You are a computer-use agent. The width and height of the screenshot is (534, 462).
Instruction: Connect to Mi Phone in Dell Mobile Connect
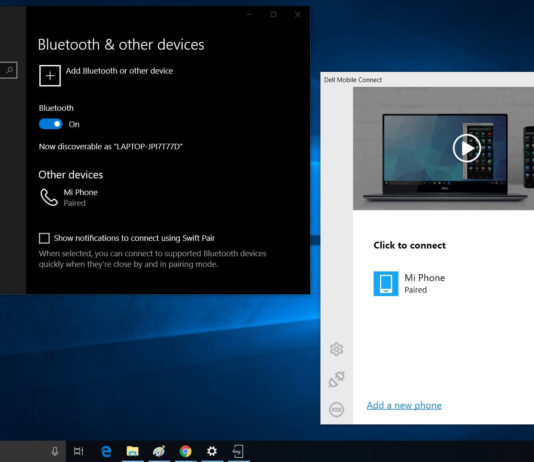point(409,284)
